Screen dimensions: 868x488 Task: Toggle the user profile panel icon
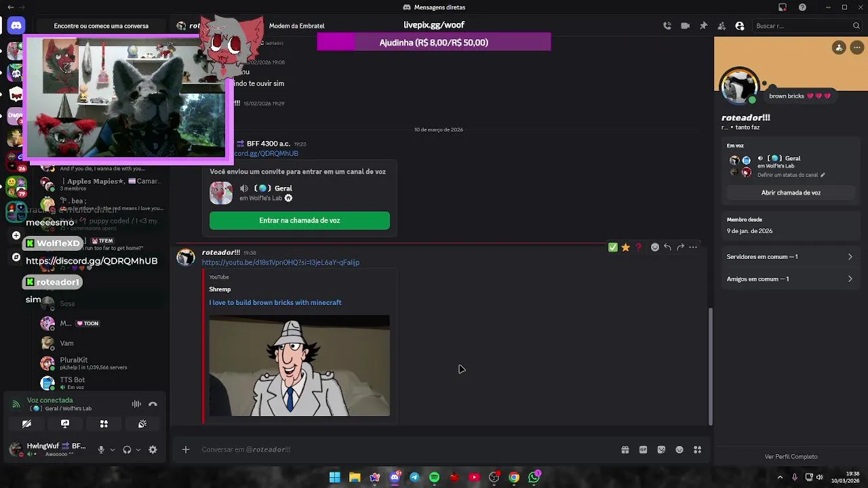[740, 26]
